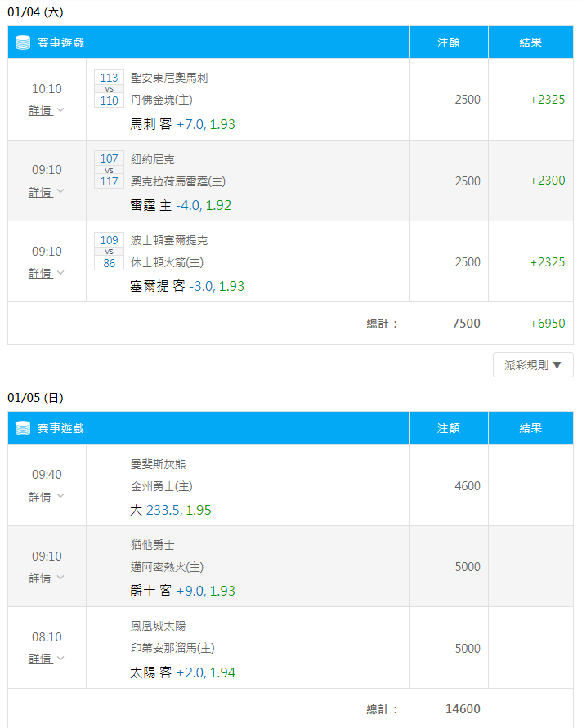The image size is (582, 728).
Task: Expand 詳情 for 09:40 Warriors game
Action: 47,497
